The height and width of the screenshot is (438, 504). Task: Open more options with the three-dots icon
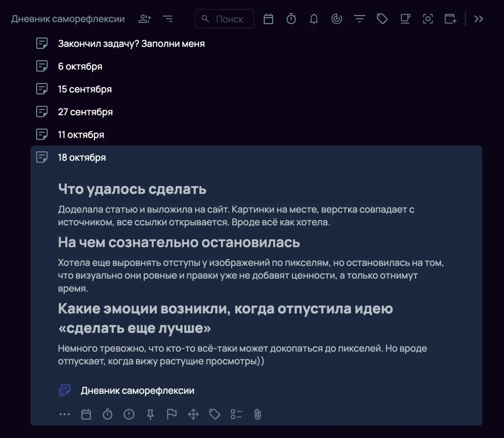point(65,414)
